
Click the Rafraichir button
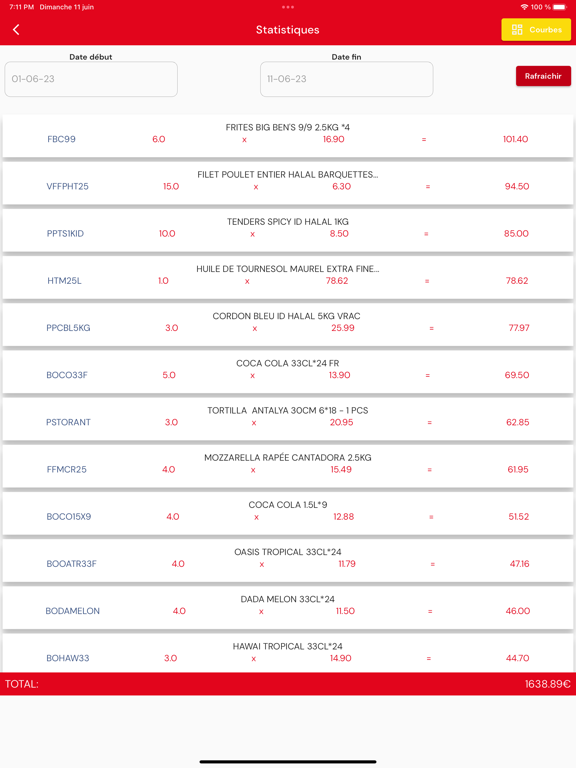tap(543, 76)
